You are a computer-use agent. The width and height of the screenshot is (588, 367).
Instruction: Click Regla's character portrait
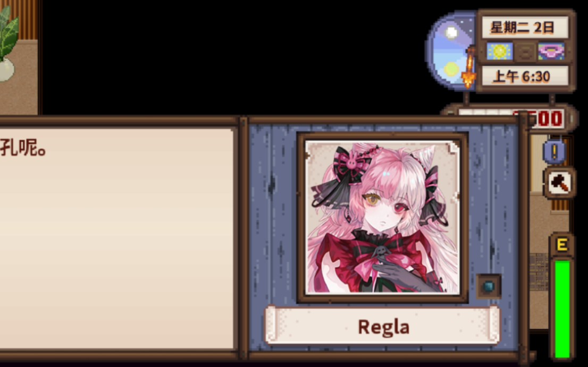pos(382,217)
